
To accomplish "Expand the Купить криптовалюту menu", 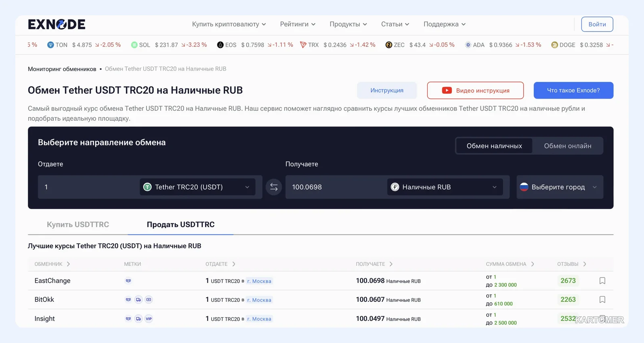I will [229, 24].
